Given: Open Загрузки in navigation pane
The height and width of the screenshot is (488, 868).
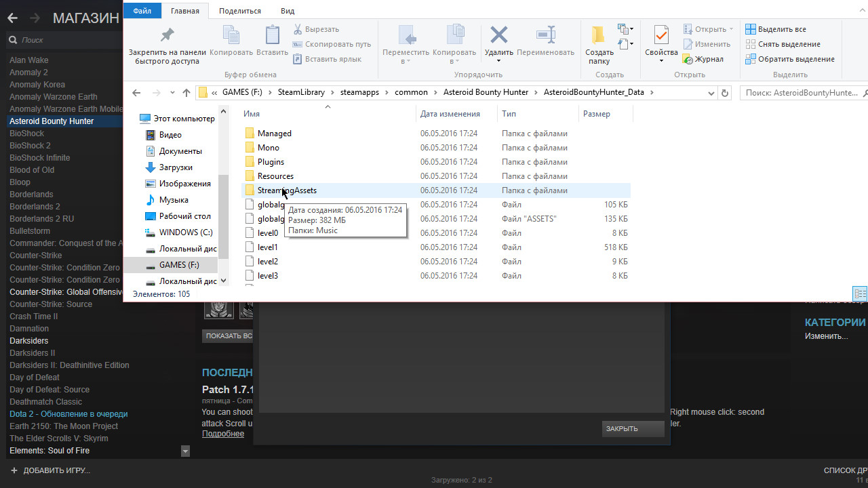Looking at the screenshot, I should coord(170,167).
